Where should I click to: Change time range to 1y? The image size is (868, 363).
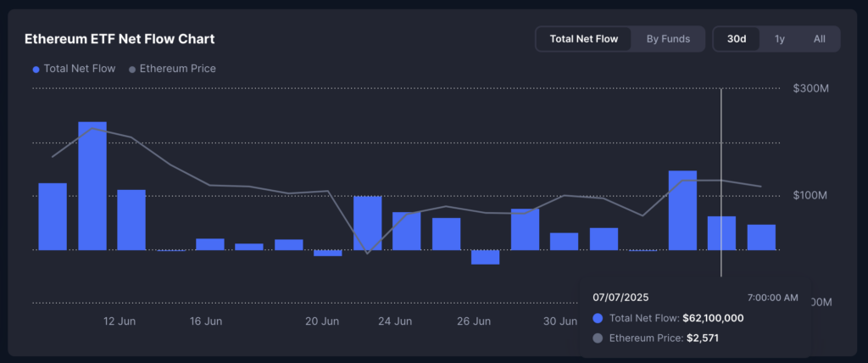tap(779, 39)
